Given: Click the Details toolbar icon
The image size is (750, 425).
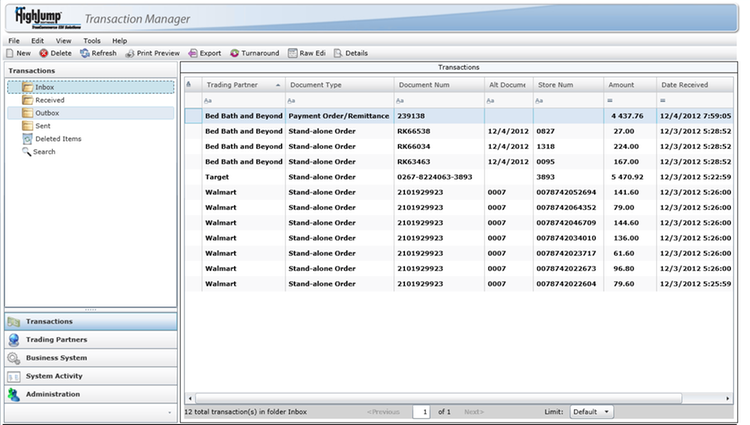Looking at the screenshot, I should pos(338,53).
